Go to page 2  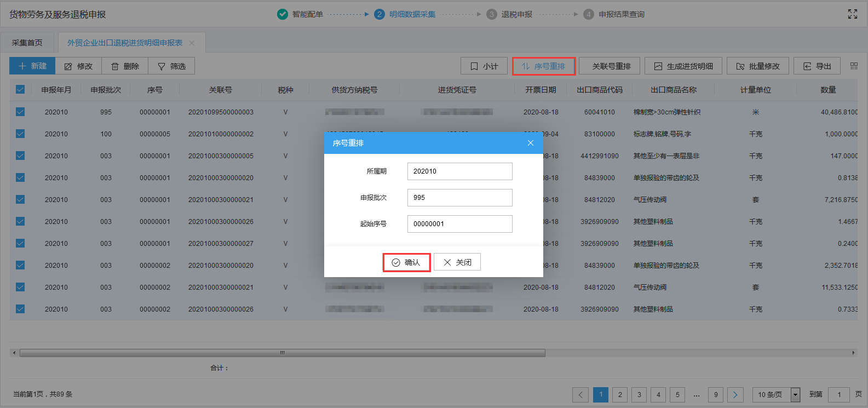pyautogui.click(x=620, y=394)
